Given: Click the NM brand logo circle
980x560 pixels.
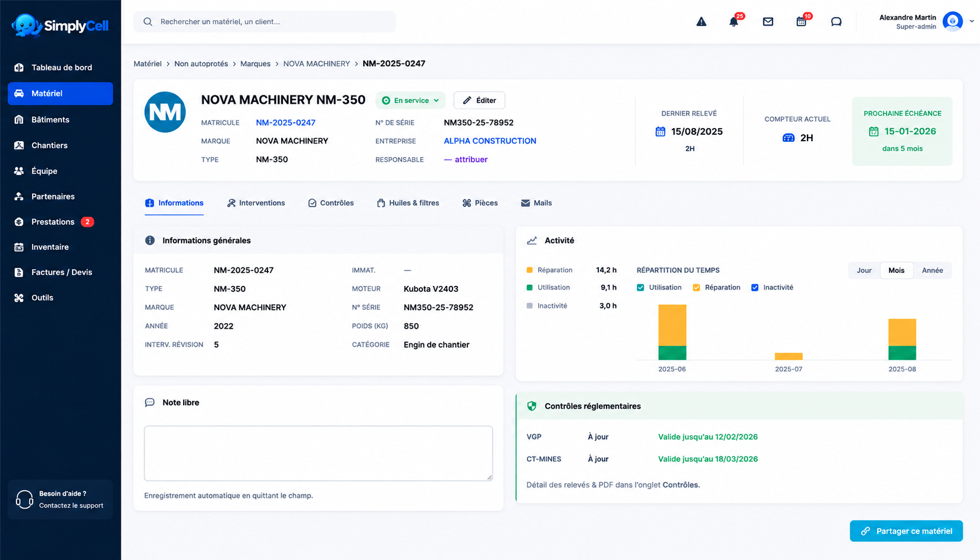Looking at the screenshot, I should [165, 112].
